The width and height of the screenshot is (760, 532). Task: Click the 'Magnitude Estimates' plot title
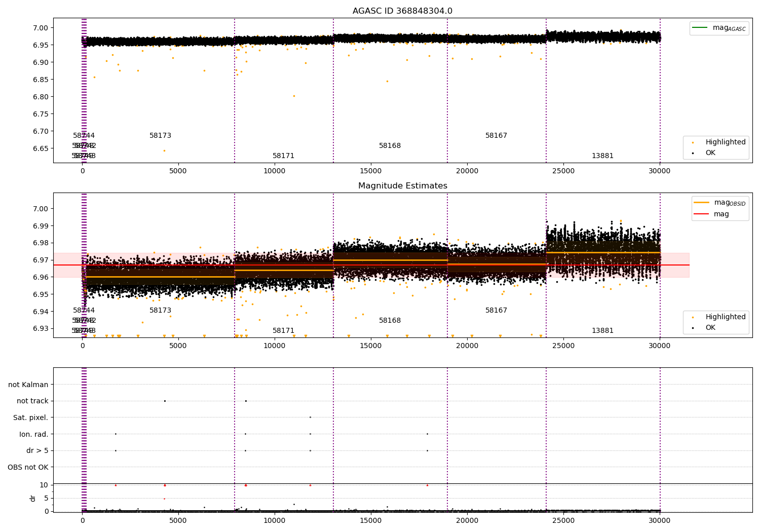pyautogui.click(x=402, y=186)
